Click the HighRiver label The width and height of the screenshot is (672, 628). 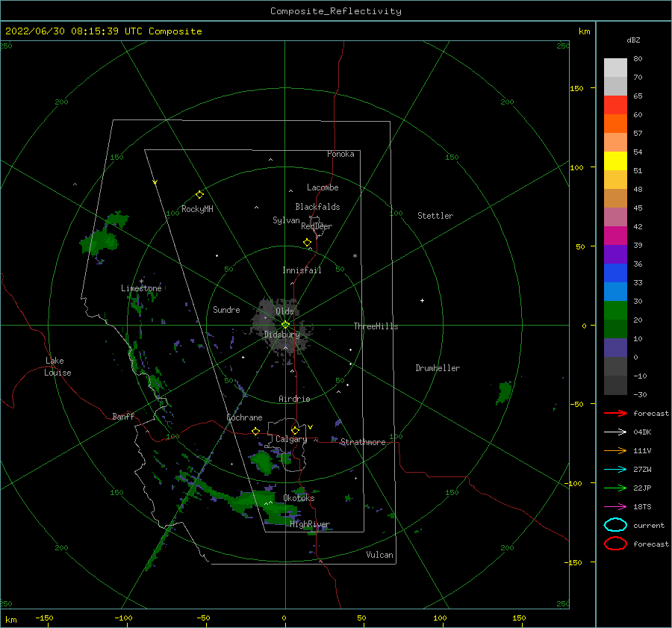tap(310, 524)
